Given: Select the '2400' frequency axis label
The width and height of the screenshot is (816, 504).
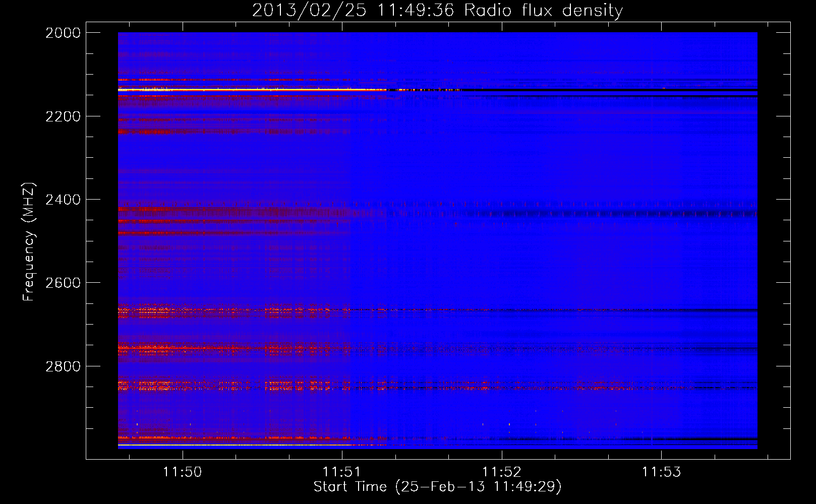Looking at the screenshot, I should coord(63,200).
